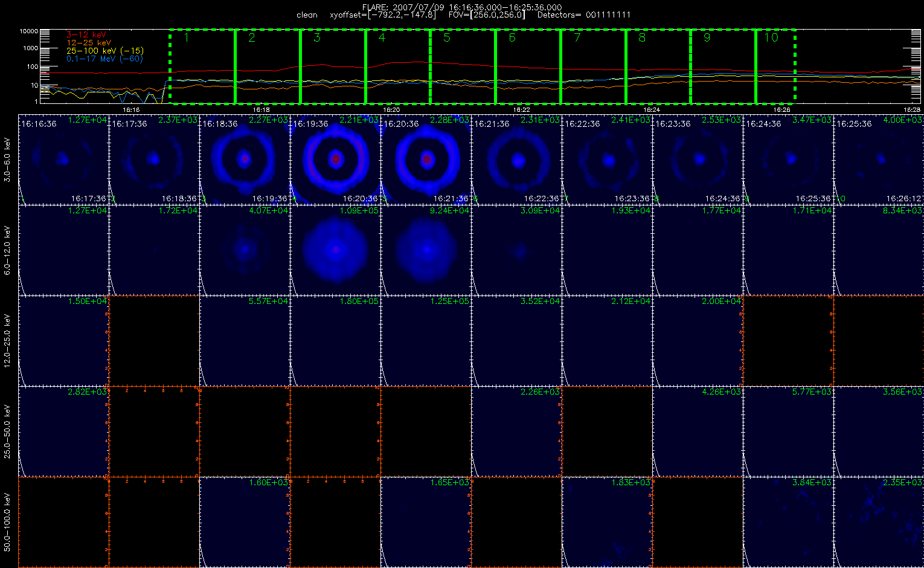Open the 6.0-12.0 keV image with peak 3.09E+04
The image size is (924, 568).
point(516,250)
